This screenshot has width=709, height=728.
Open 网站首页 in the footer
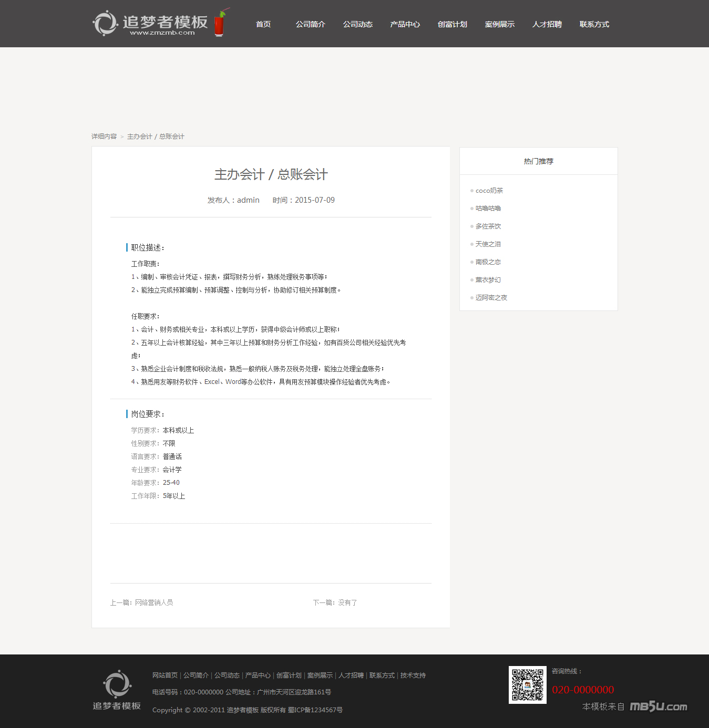click(165, 675)
